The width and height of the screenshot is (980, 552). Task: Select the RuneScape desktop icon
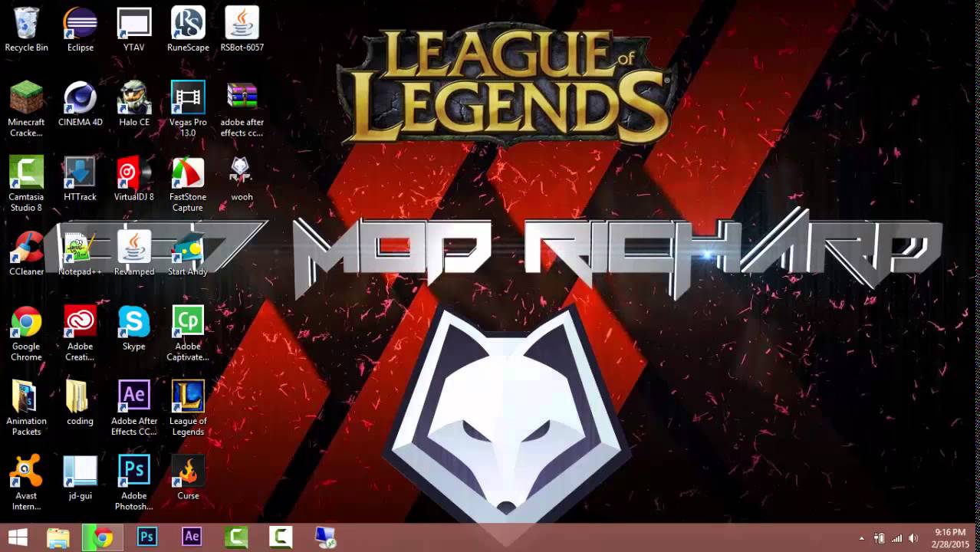pos(188,29)
